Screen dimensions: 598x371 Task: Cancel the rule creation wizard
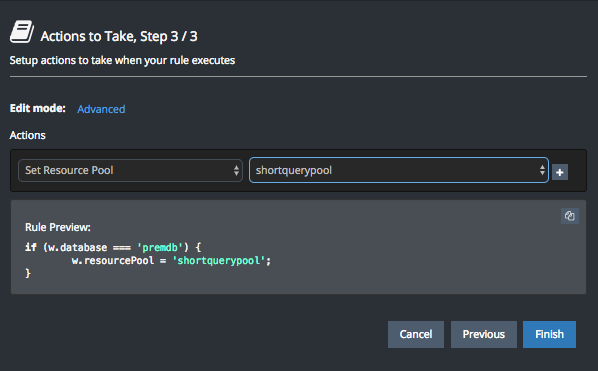[416, 334]
